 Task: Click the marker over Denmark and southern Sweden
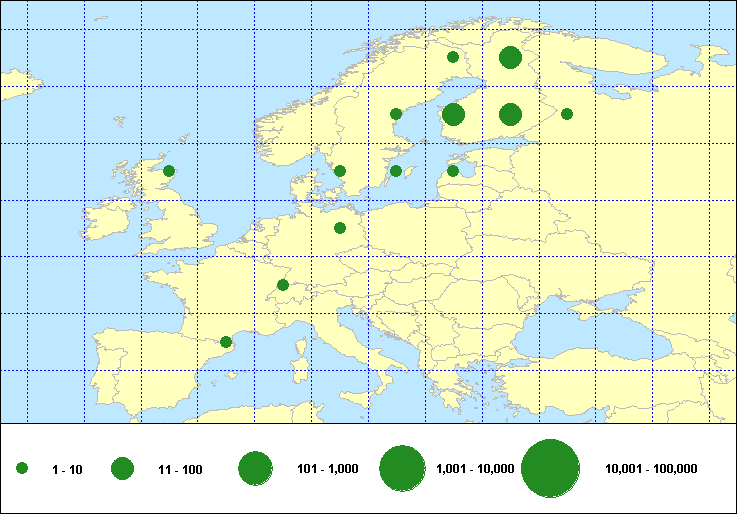click(340, 171)
